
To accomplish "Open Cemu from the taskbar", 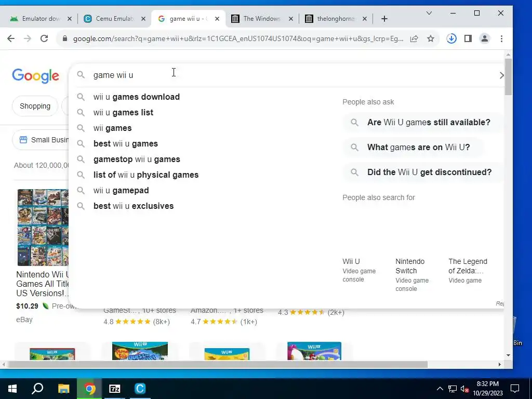I will pos(140,389).
